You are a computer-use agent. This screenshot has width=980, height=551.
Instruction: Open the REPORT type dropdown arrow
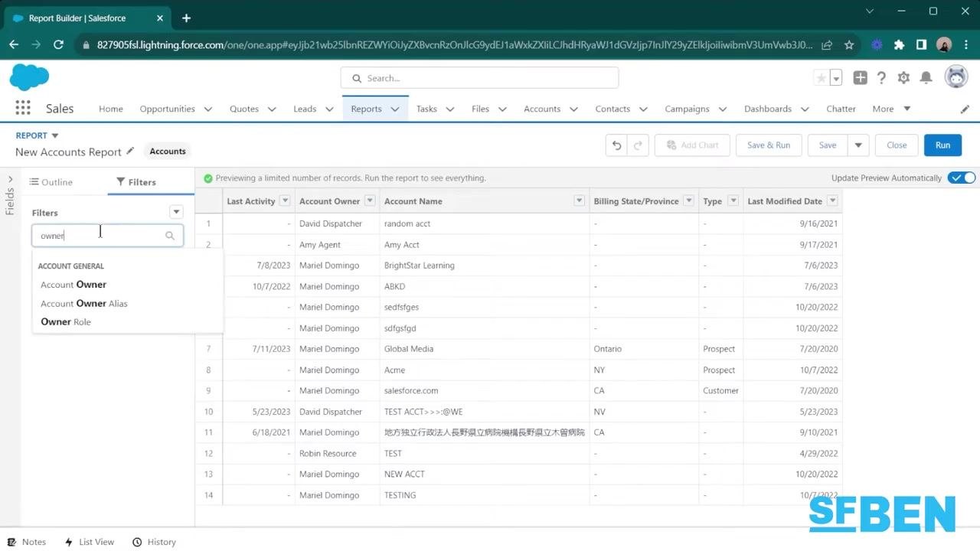point(54,136)
